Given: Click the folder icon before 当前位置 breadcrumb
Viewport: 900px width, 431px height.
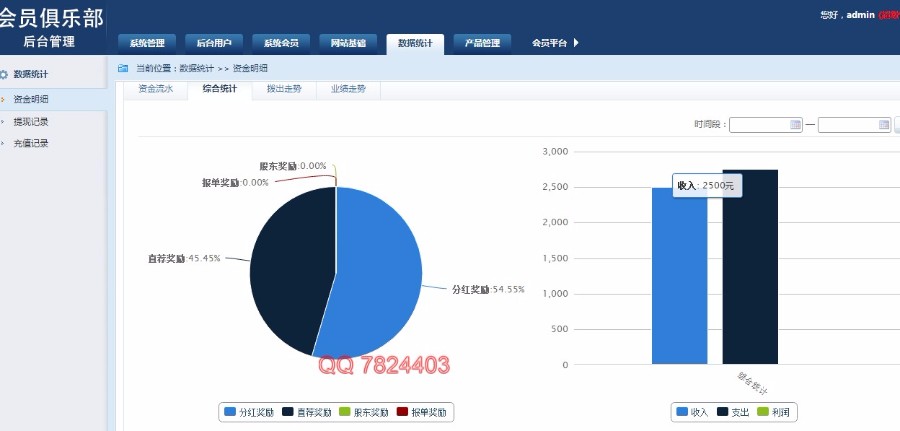Looking at the screenshot, I should 123,69.
